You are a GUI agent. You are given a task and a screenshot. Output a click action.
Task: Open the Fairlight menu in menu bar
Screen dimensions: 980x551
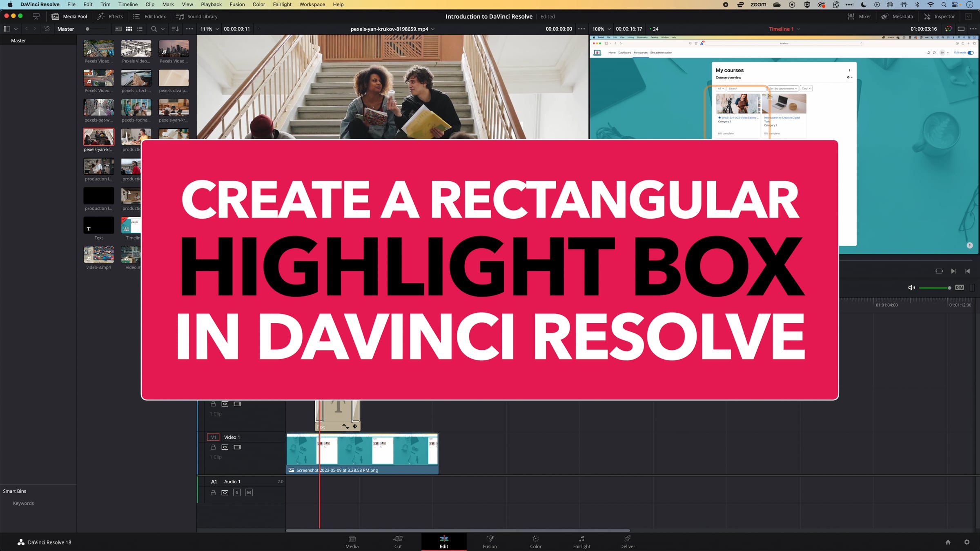(282, 4)
